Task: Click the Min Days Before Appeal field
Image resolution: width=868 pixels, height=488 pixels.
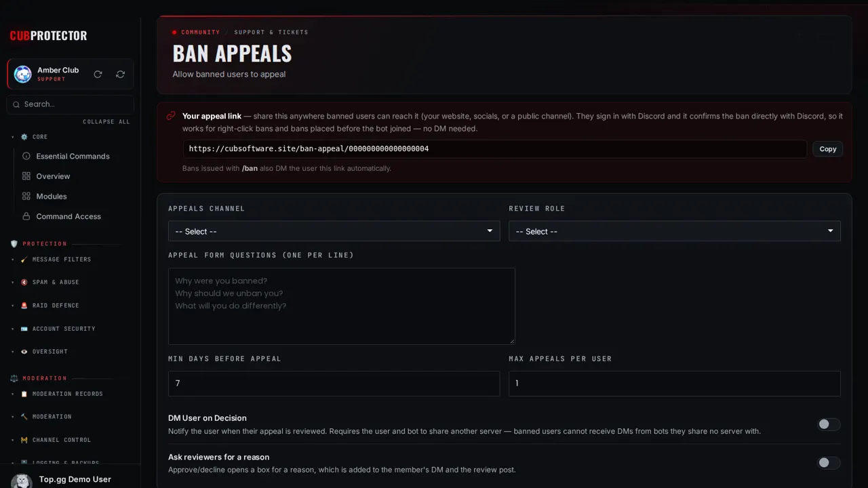Action: [334, 384]
